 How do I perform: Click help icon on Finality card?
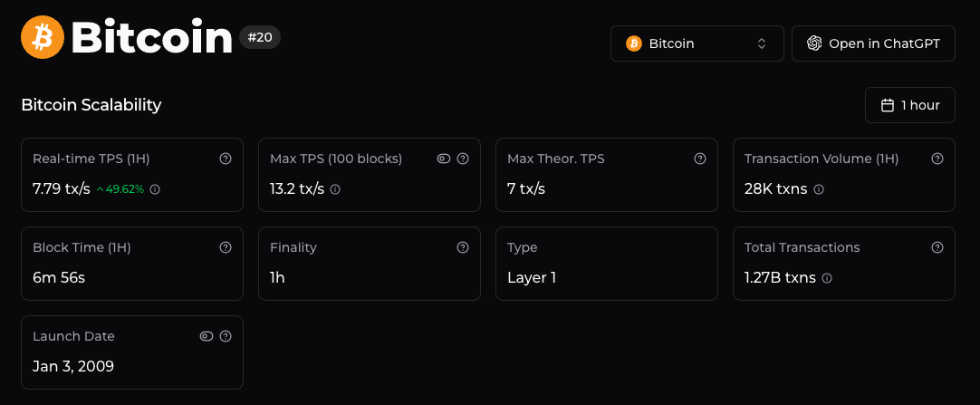[463, 247]
